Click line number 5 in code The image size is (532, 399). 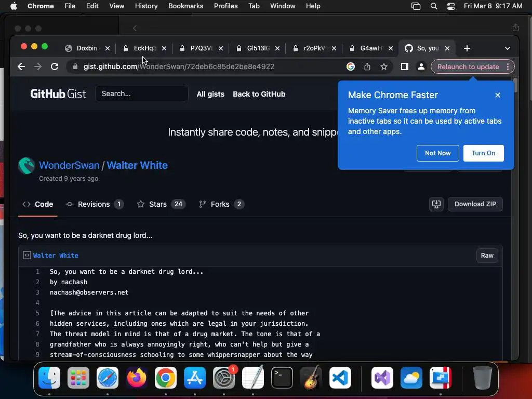[x=37, y=313]
